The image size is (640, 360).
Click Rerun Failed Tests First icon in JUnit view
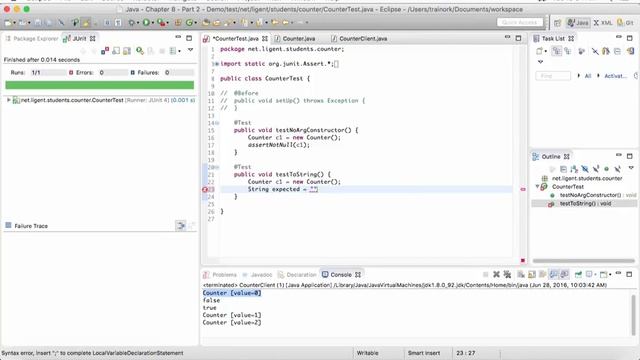pos(151,51)
